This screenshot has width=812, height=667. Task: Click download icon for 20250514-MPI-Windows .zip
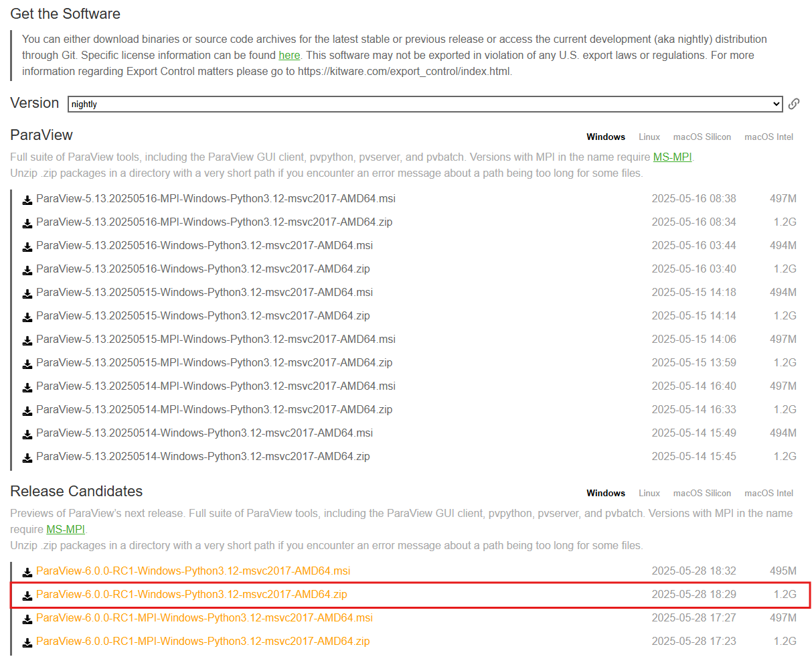pos(27,411)
